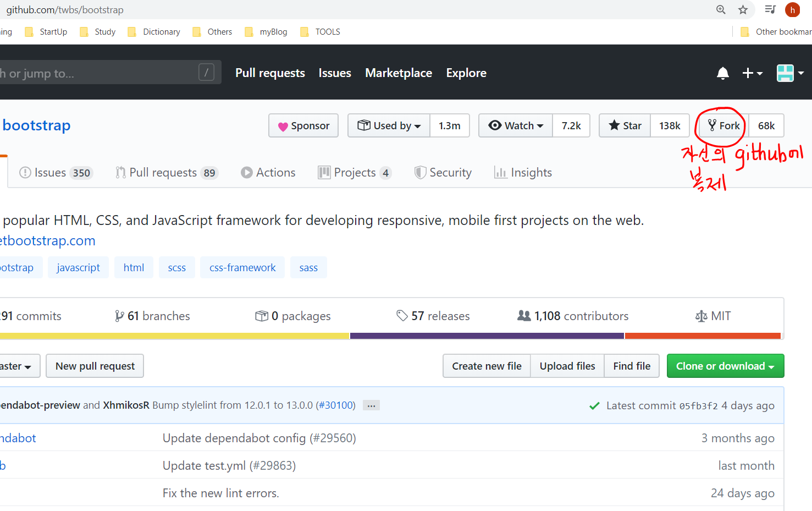Click the bookmark star in address bar

click(x=743, y=10)
